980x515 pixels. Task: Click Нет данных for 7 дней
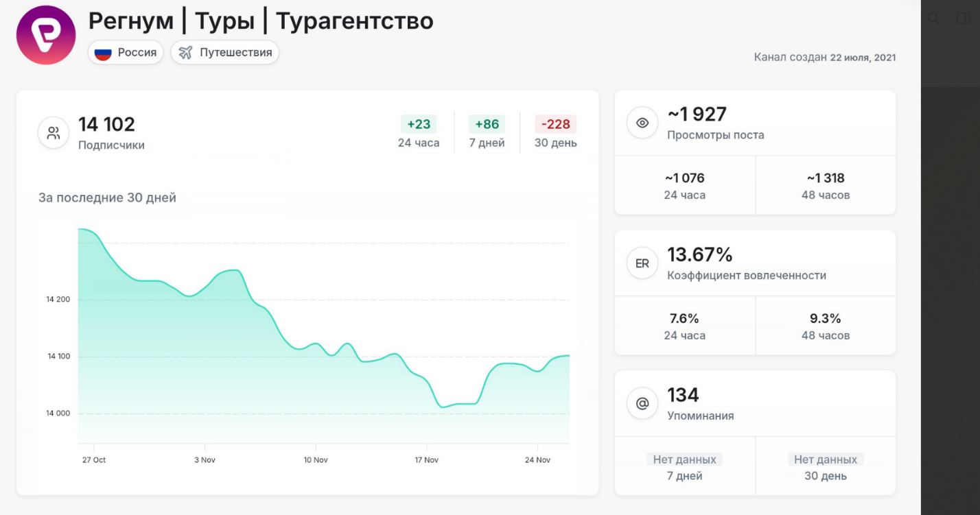pos(686,459)
